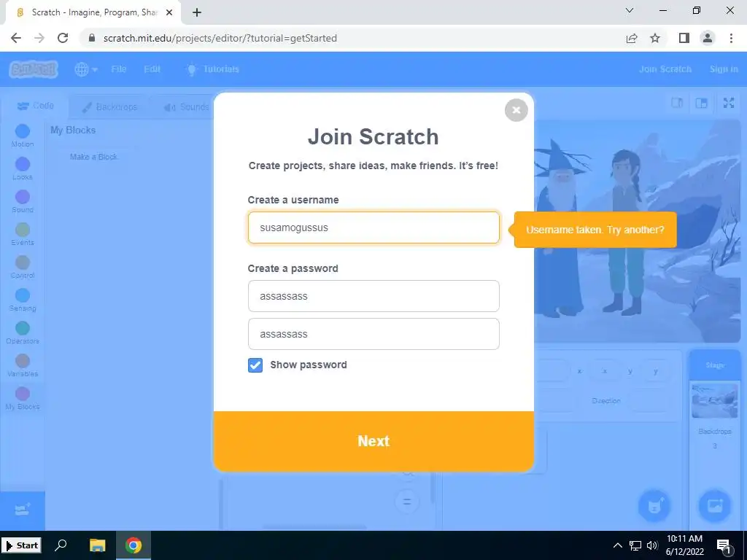This screenshot has width=747, height=560.
Task: Reset workspace zoom with equals button
Action: 406,502
